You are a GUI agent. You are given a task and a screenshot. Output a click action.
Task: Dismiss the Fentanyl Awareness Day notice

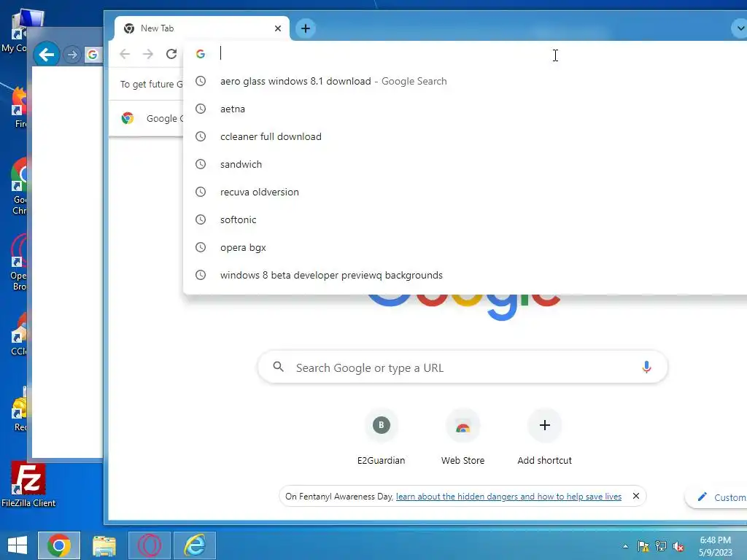(x=636, y=496)
